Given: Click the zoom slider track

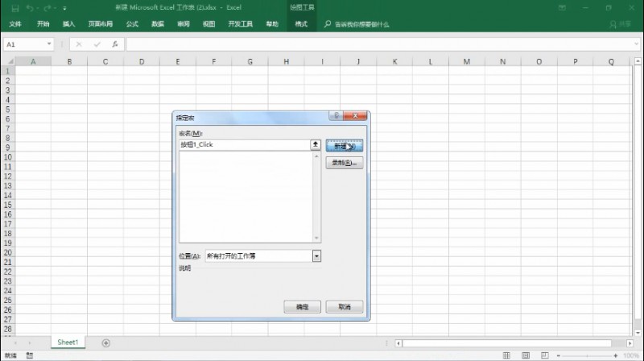Looking at the screenshot, I should coord(587,355).
